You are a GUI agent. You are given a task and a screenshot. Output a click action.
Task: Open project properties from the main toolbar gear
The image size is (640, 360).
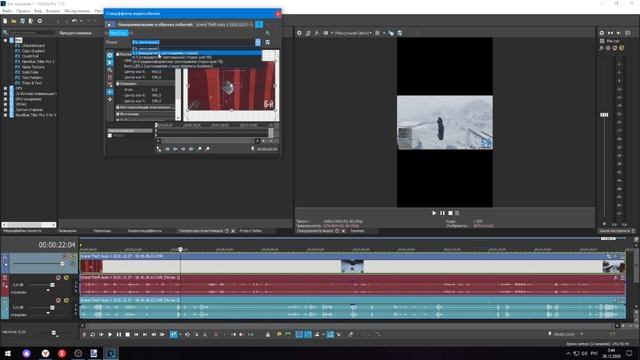tap(40, 21)
